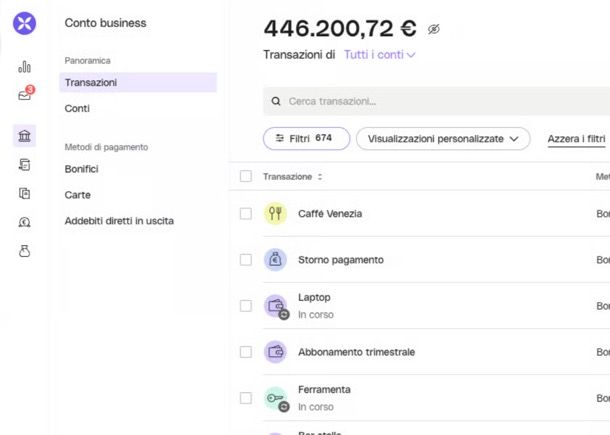610x435 pixels.
Task: Open Bonifici under Metodi di pagamento
Action: click(x=81, y=169)
